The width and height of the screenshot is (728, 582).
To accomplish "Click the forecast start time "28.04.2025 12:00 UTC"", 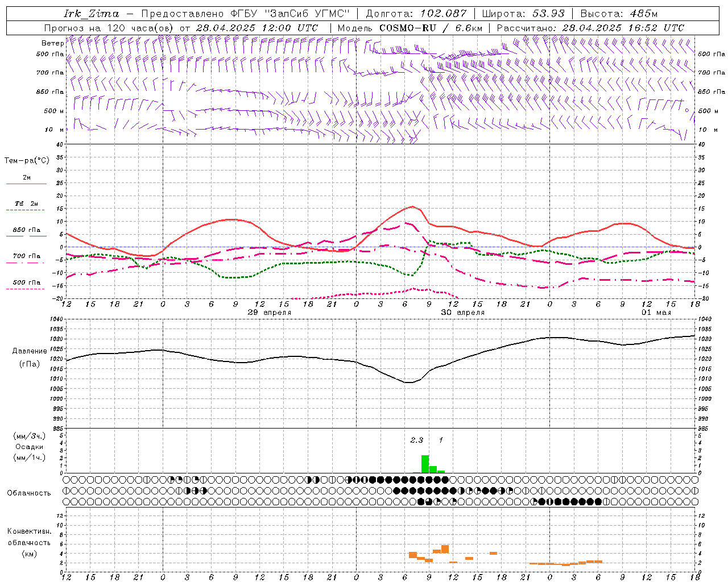I will [x=257, y=28].
